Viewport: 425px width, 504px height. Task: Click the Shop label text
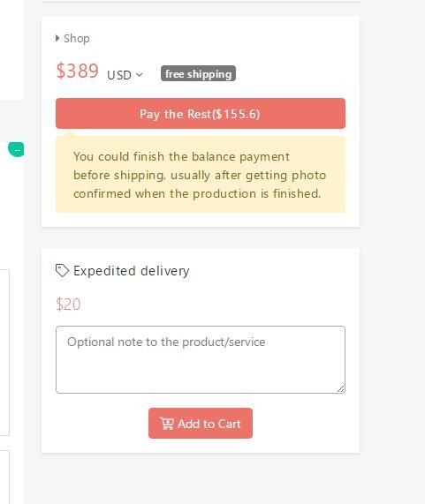pyautogui.click(x=77, y=39)
